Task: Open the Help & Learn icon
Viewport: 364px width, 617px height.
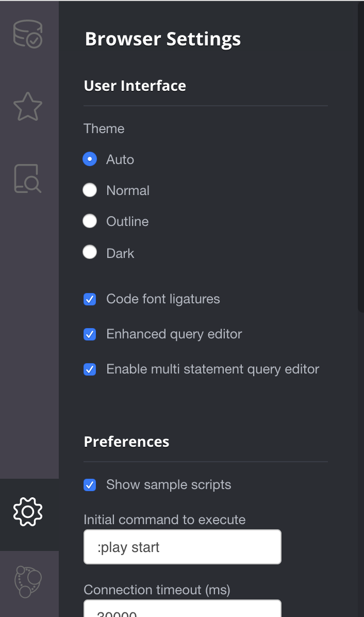Action: tap(28, 179)
